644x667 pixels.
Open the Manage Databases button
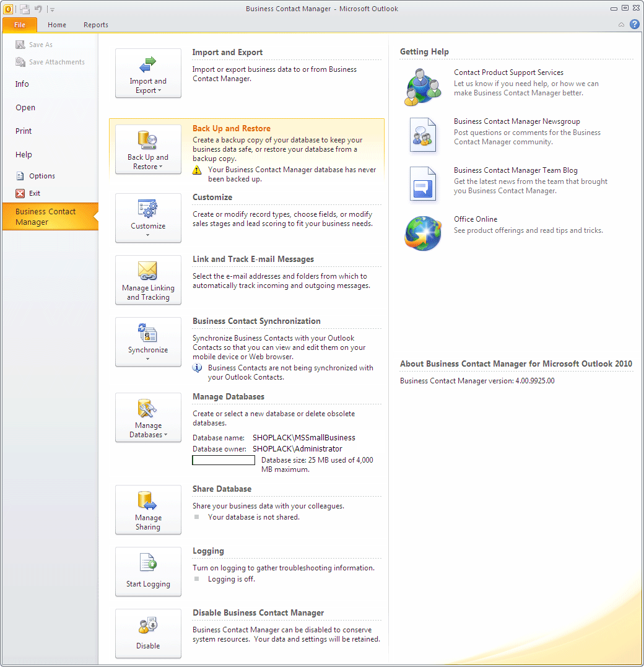click(148, 417)
